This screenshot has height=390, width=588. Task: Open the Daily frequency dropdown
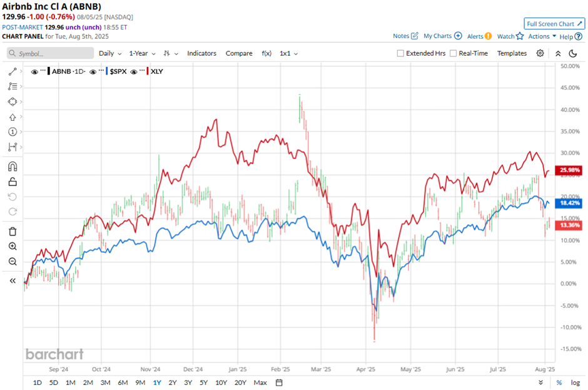[x=110, y=53]
